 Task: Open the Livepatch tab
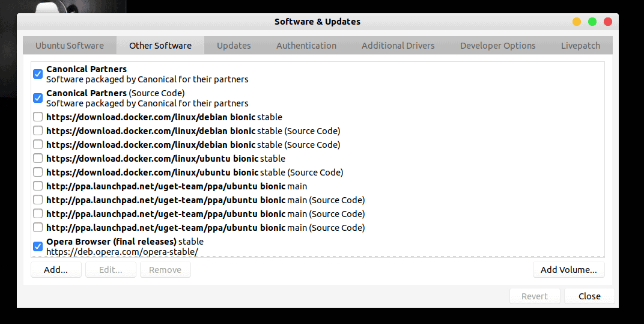click(580, 46)
